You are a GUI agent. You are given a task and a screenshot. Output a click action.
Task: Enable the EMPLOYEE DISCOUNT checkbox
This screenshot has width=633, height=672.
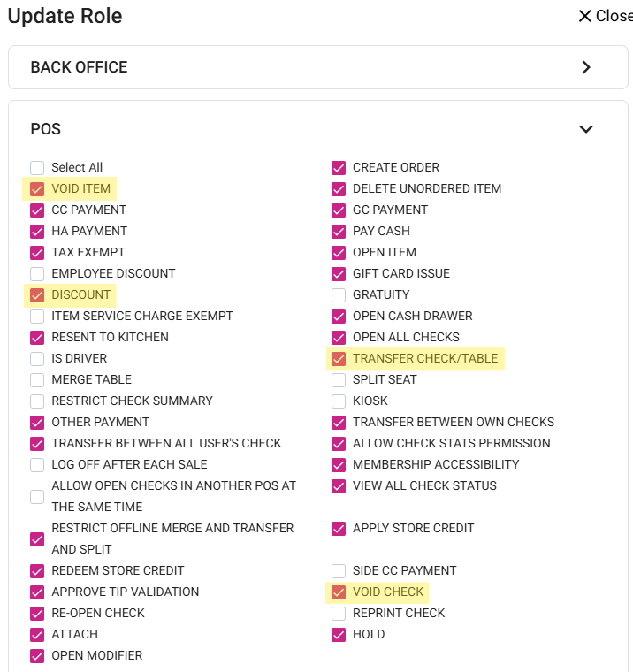click(x=37, y=274)
